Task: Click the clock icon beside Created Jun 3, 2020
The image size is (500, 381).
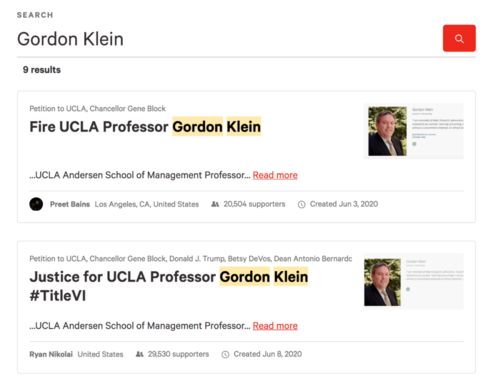Action: (x=301, y=204)
